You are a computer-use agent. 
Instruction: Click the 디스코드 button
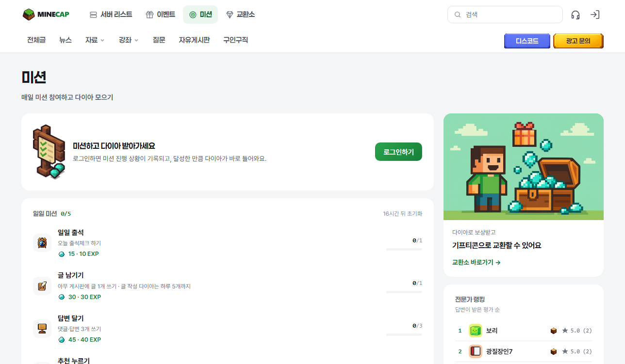point(527,41)
